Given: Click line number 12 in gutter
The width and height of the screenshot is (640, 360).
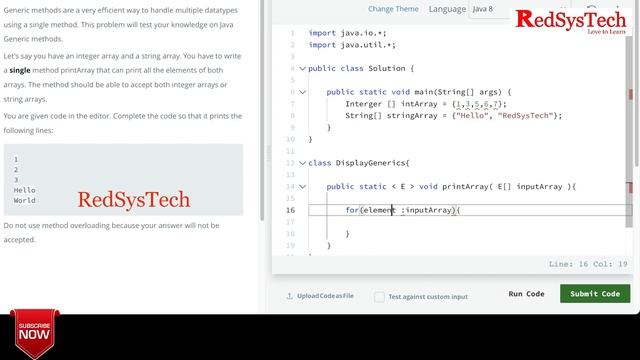Looking at the screenshot, I should click(290, 163).
